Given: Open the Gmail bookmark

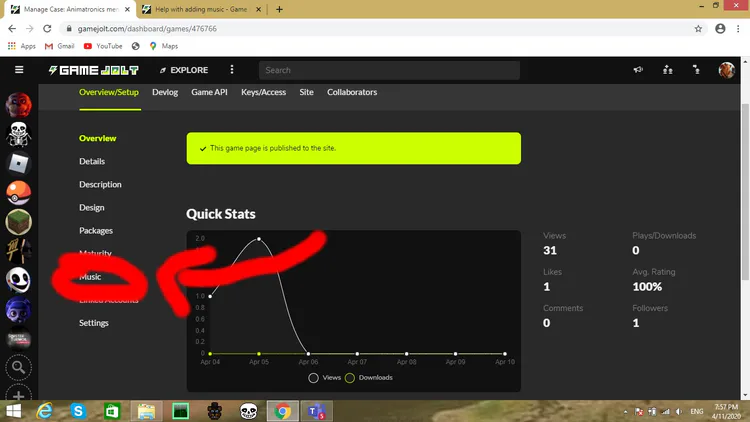Looking at the screenshot, I should 59,46.
